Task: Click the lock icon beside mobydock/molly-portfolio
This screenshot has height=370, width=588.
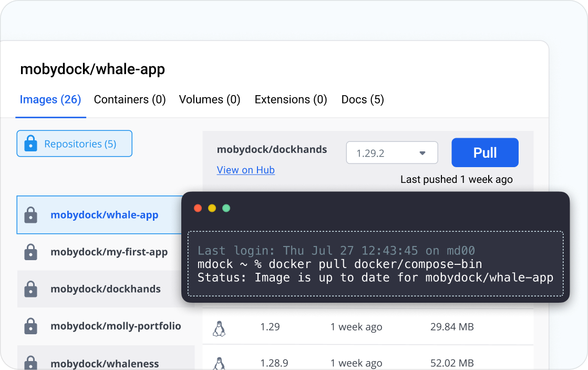Action: tap(31, 326)
